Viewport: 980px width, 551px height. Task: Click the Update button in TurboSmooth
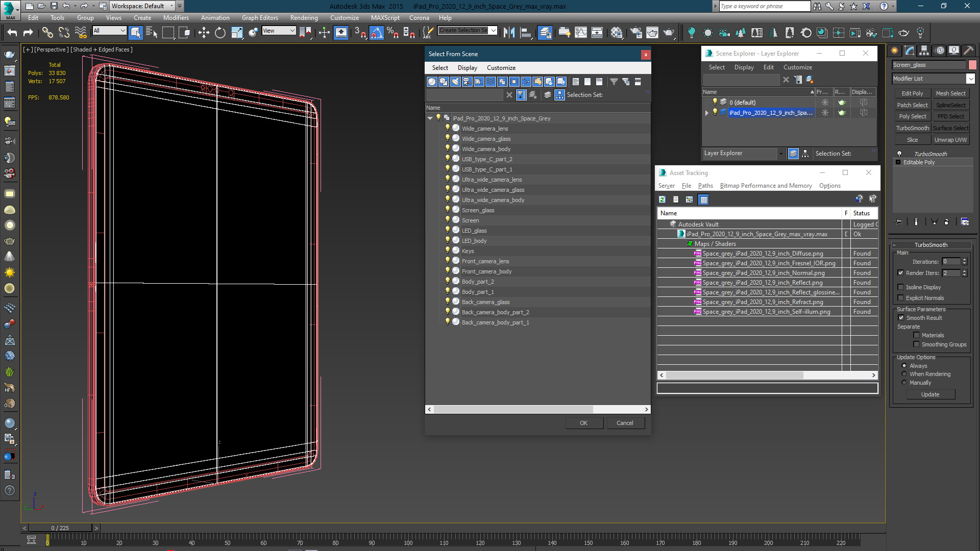(930, 394)
